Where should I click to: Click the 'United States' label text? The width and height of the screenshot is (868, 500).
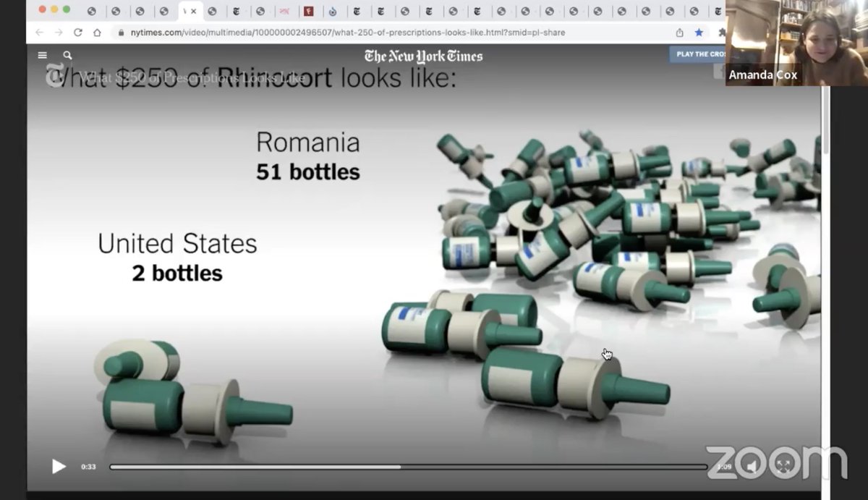177,244
